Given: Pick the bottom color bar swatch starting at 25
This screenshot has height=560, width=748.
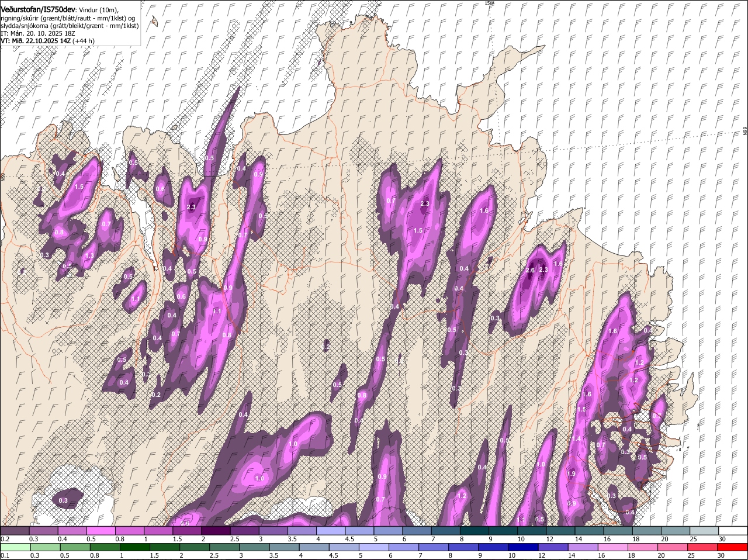Looking at the screenshot, I should [x=702, y=547].
